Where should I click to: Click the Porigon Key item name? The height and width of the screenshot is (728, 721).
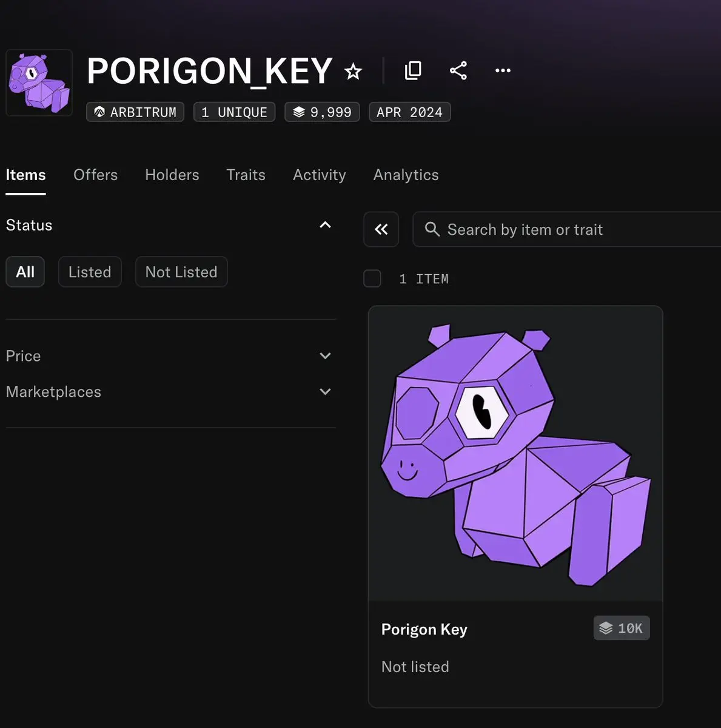[424, 629]
